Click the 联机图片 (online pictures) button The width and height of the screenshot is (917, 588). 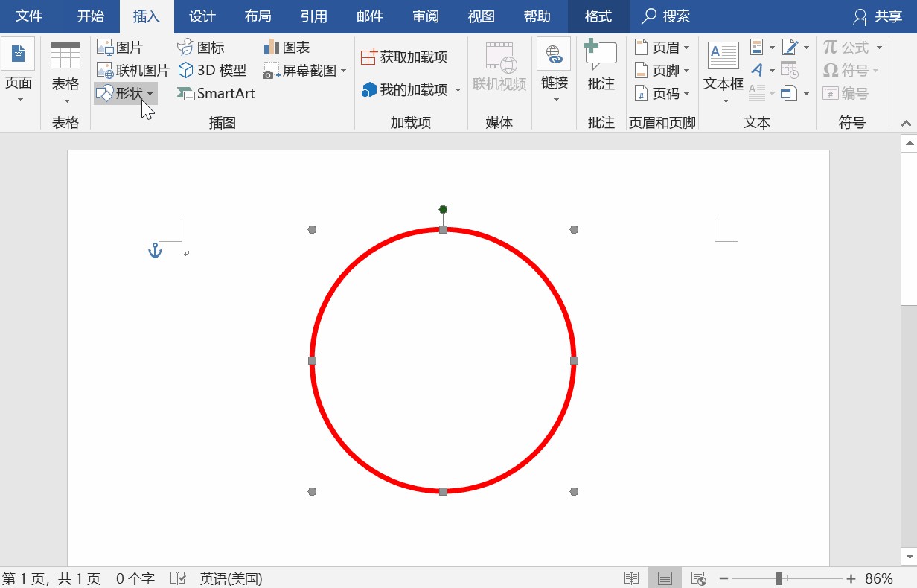click(x=132, y=71)
